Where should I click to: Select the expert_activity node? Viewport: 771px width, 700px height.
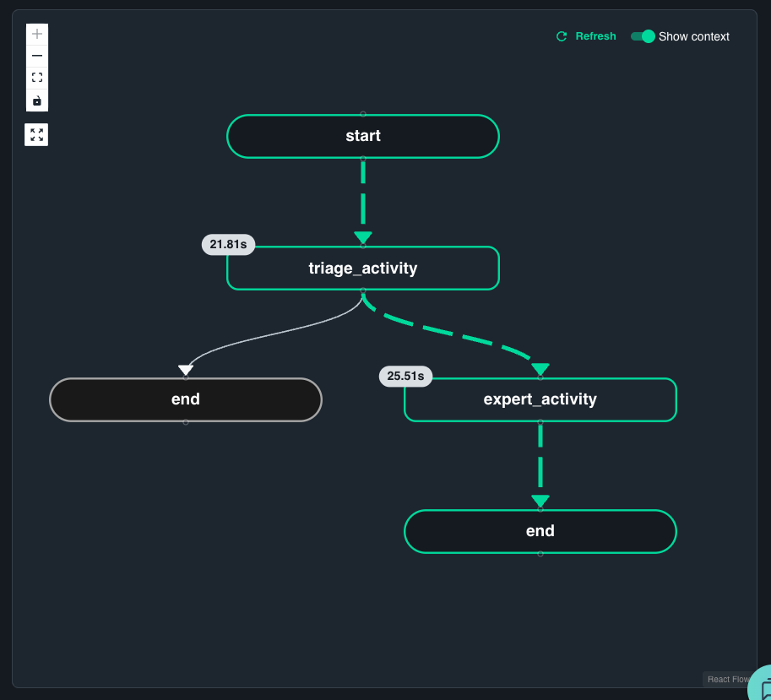pos(540,399)
